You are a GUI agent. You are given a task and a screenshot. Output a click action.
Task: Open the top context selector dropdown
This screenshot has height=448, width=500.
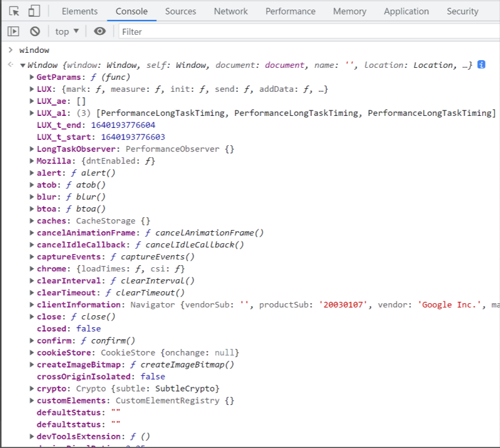pyautogui.click(x=67, y=31)
